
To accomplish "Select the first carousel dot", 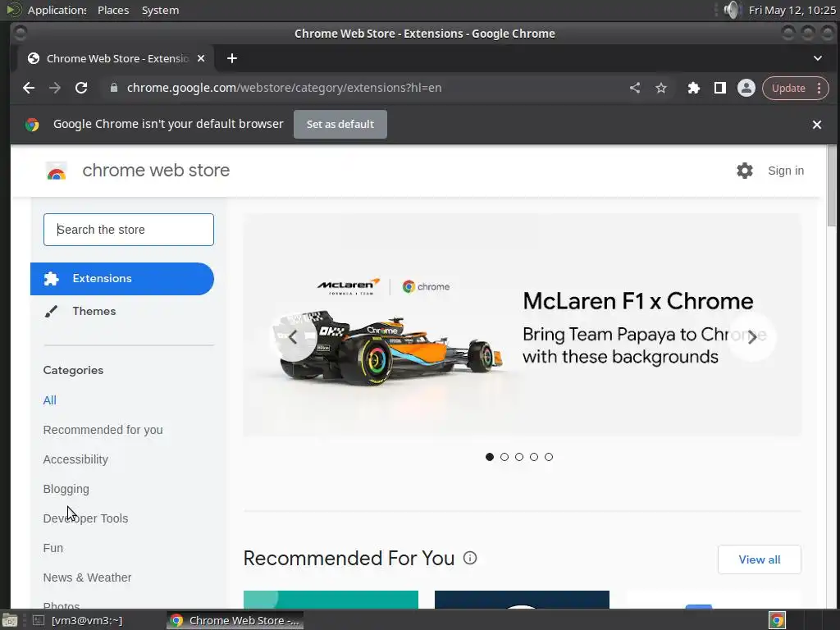I will (490, 457).
